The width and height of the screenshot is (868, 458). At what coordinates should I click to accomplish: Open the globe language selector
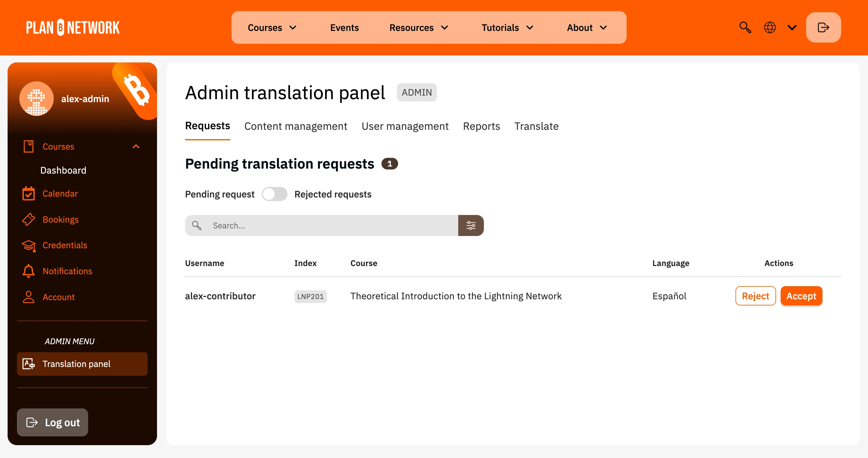coord(770,27)
